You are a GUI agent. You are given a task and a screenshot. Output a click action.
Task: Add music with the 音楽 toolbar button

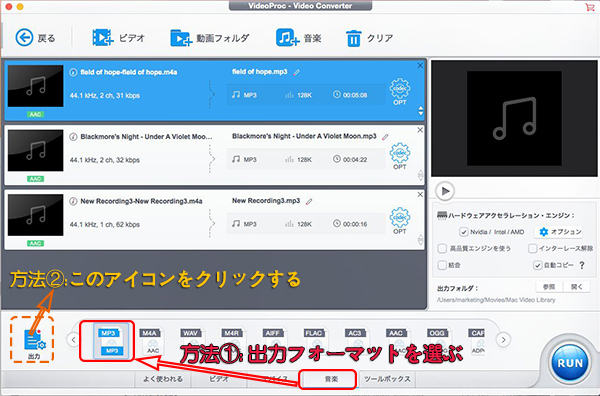[x=298, y=38]
